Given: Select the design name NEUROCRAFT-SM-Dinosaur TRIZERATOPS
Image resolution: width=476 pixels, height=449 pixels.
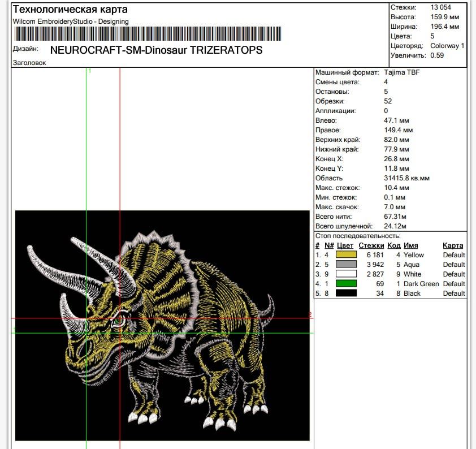Looking at the screenshot, I should (156, 50).
